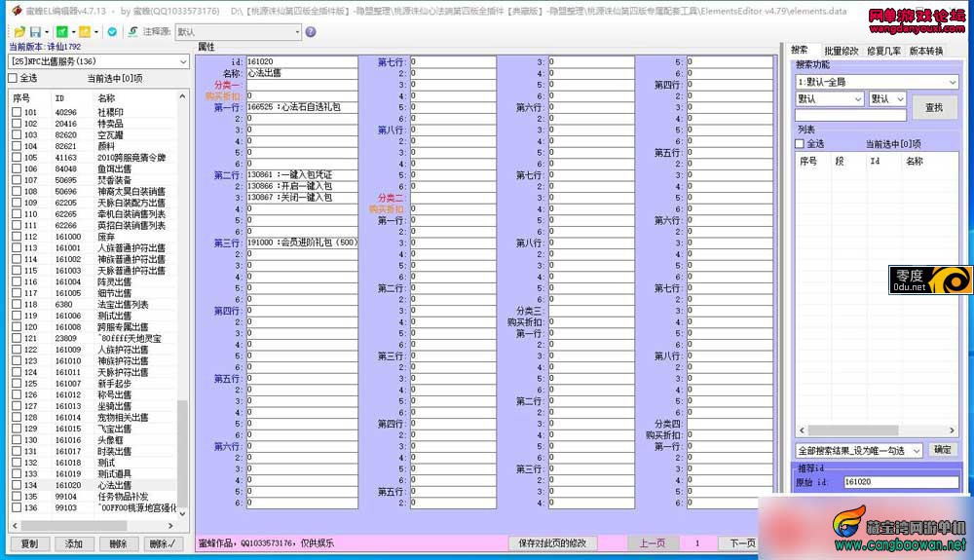Click the empty search text input box
The width and height of the screenshot is (974, 560).
pos(850,115)
